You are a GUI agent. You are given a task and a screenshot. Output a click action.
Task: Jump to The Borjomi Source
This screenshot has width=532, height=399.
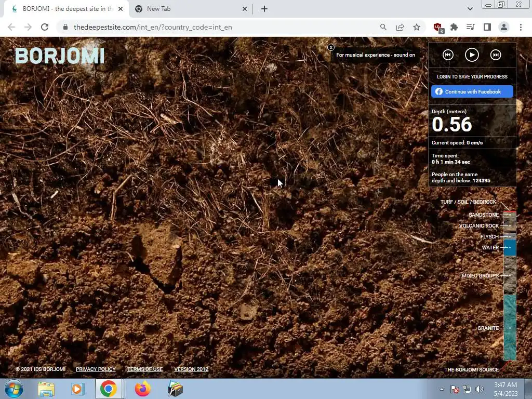point(471,369)
